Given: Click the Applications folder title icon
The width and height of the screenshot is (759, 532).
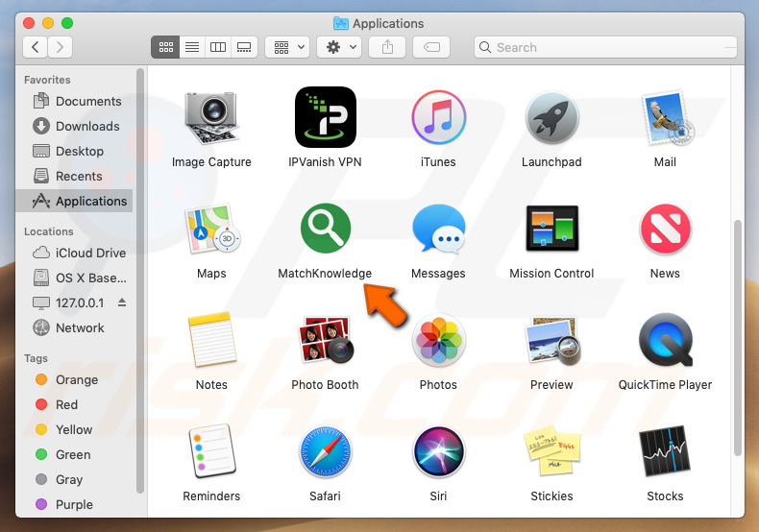Looking at the screenshot, I should click(341, 23).
